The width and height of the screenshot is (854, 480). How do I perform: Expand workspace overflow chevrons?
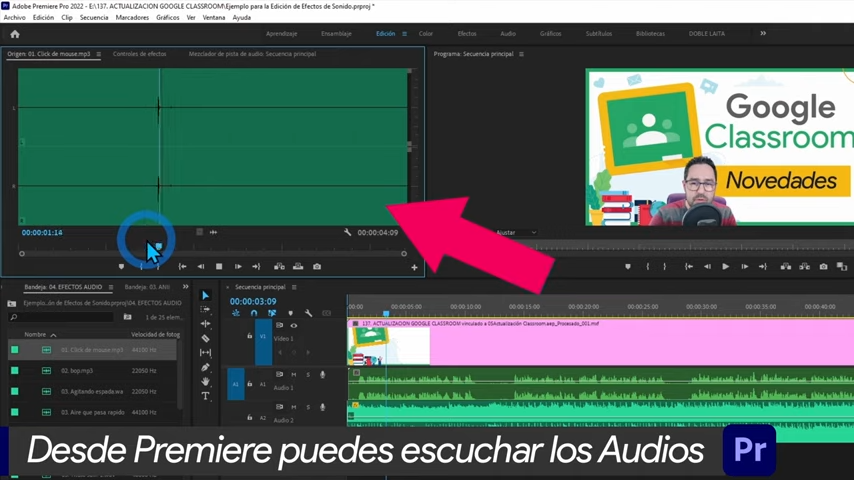763,34
